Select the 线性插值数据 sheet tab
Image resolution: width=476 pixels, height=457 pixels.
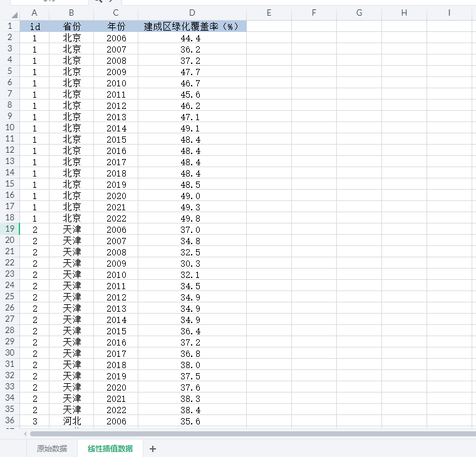tap(110, 448)
